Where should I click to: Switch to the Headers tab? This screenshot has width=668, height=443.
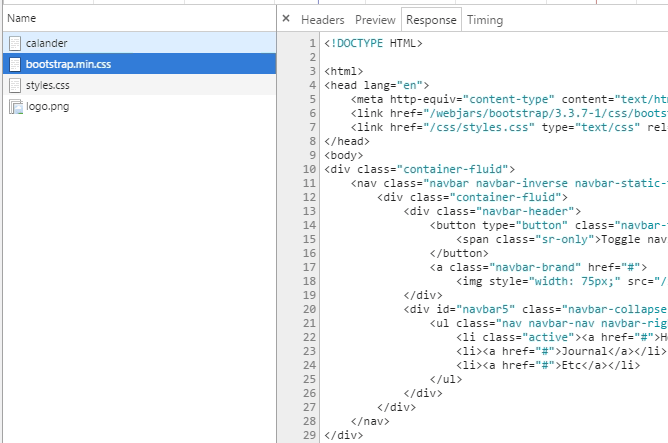322,20
